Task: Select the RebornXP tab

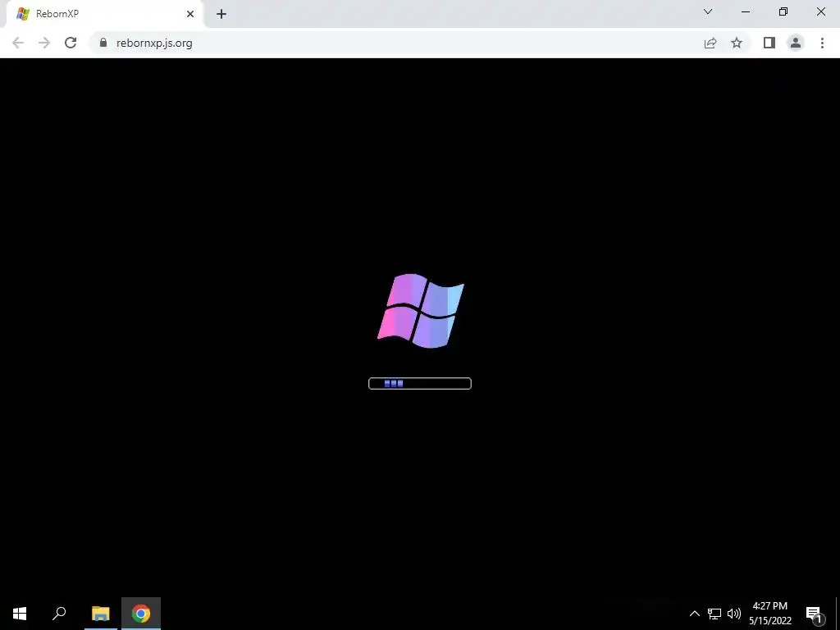Action: pos(104,14)
